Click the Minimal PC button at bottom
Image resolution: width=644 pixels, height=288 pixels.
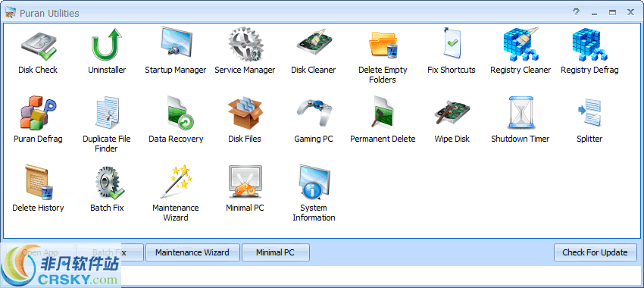(x=276, y=252)
